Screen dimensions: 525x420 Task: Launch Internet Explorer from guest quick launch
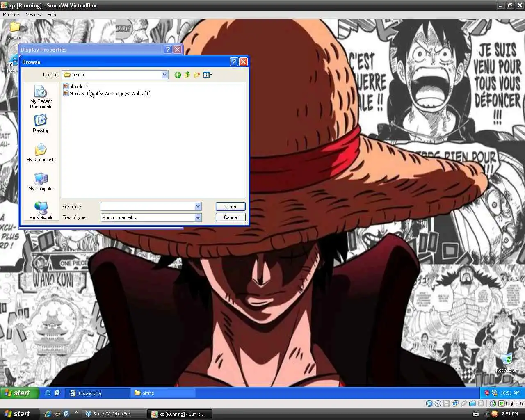48,393
